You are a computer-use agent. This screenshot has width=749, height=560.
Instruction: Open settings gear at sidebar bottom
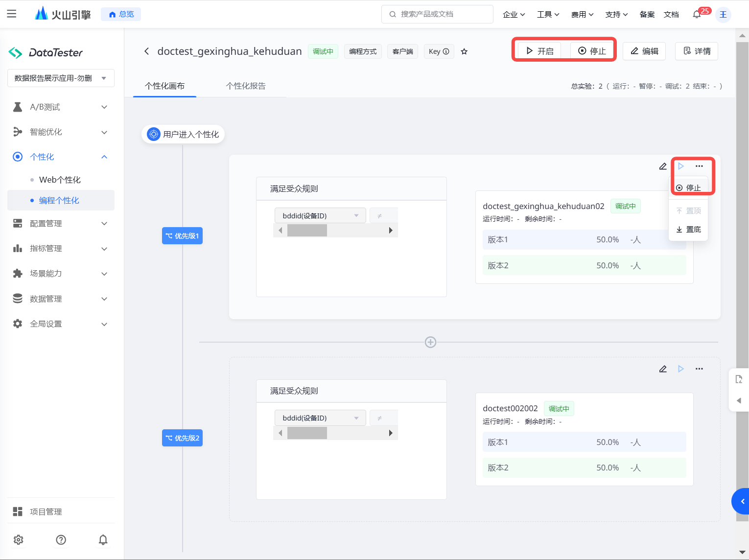coord(19,539)
